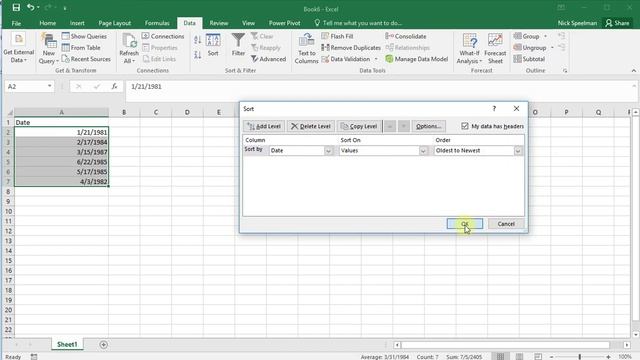
Task: Click Group in Outline
Action: (527, 36)
